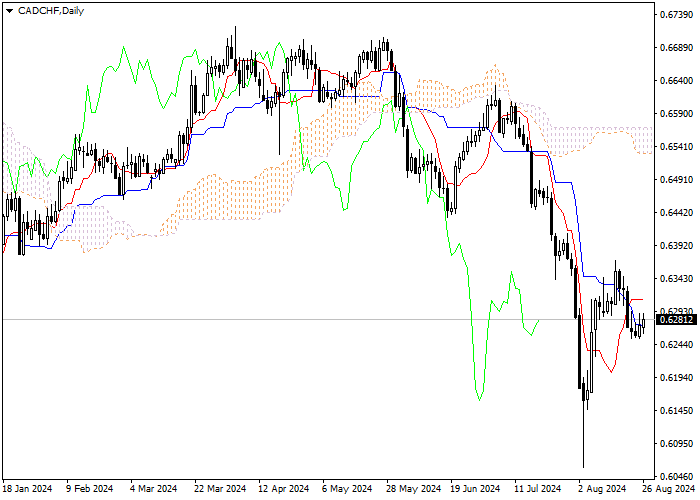Click the 0.62440 price axis label

pos(676,345)
